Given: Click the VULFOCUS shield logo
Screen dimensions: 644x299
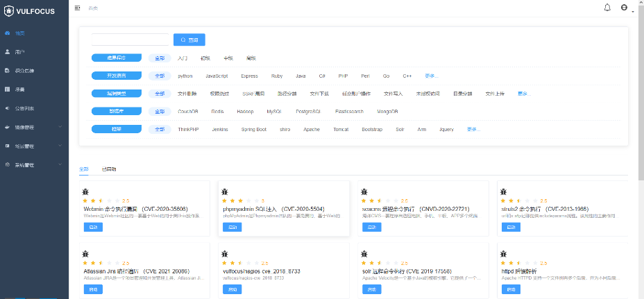Looking at the screenshot, I should pos(9,9).
